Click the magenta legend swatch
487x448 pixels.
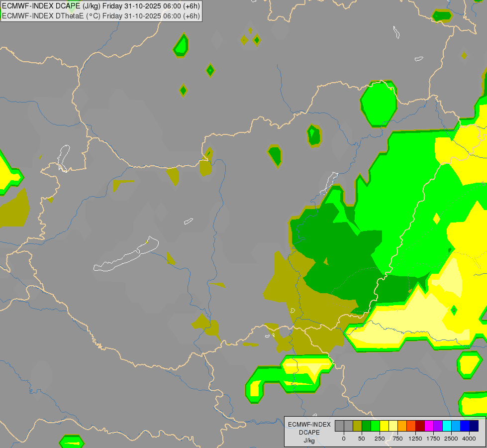pyautogui.click(x=429, y=426)
